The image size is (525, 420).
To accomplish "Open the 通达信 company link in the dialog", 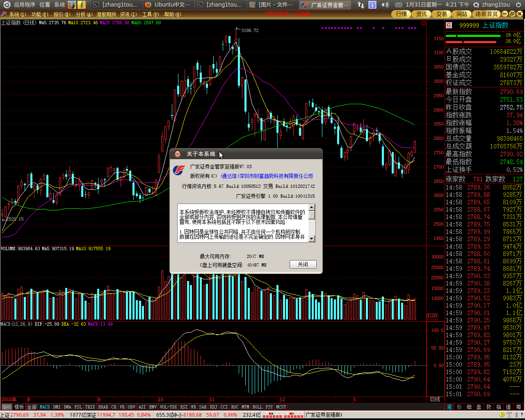I will click(267, 176).
